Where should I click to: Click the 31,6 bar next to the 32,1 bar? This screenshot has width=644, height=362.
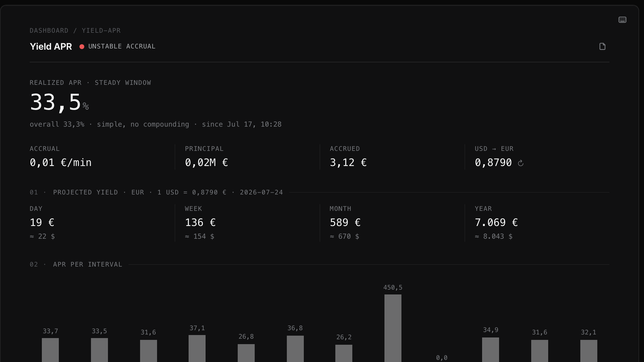(540, 351)
